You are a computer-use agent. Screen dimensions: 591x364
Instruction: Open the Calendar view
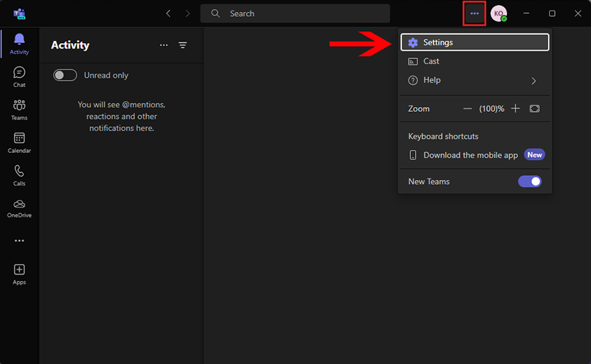tap(19, 142)
